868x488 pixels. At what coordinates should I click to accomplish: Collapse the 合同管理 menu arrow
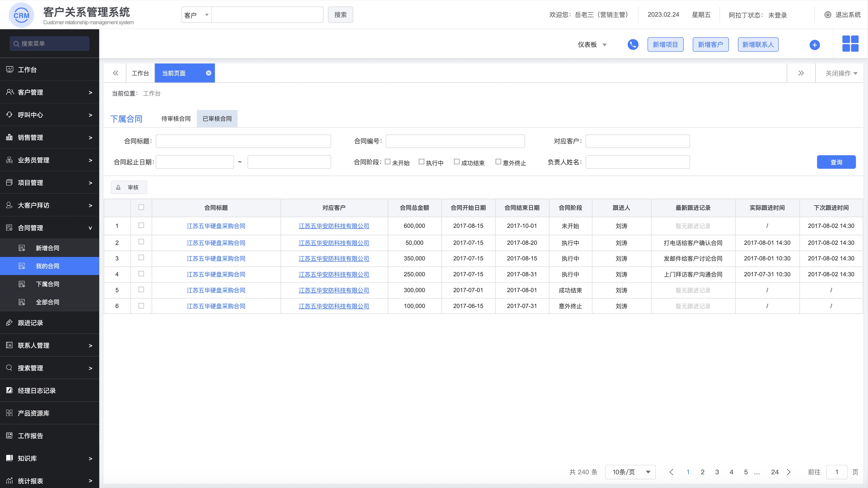pyautogui.click(x=90, y=228)
